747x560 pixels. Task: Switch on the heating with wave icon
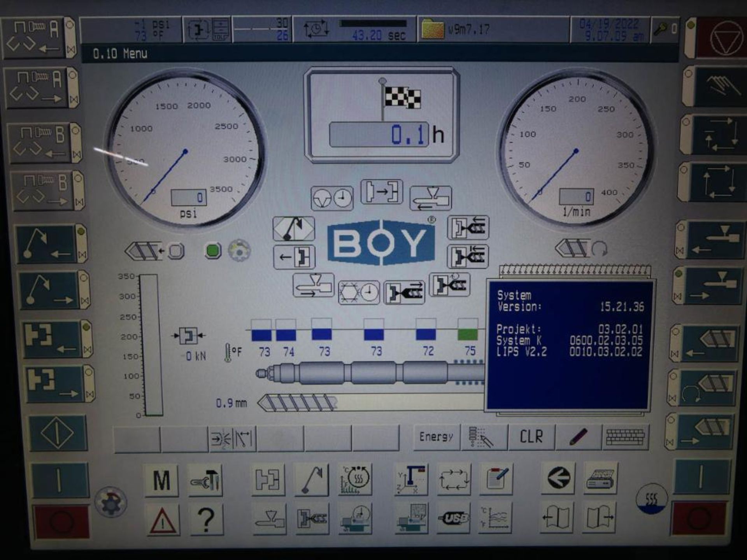pos(652,499)
